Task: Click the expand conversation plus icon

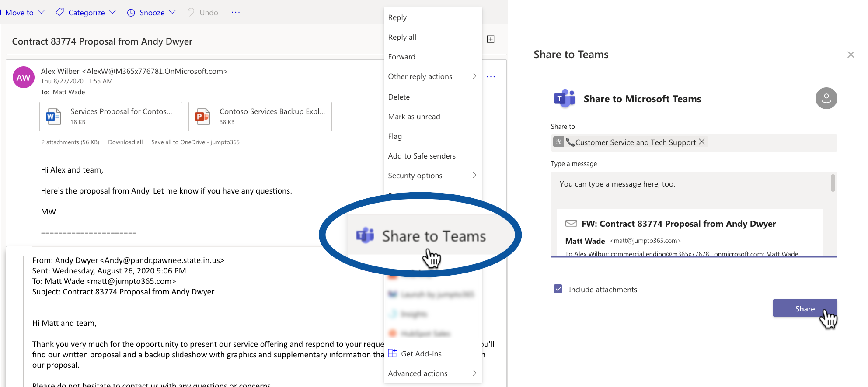Action: point(491,39)
